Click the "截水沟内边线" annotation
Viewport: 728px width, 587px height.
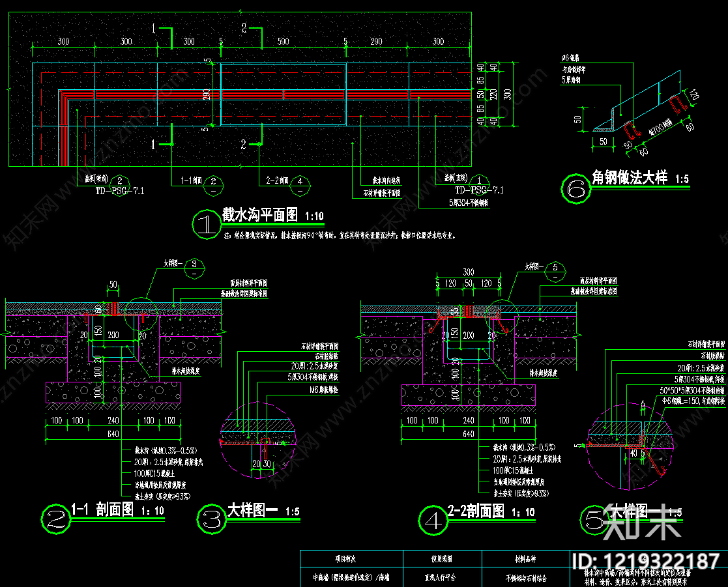[x=386, y=180]
